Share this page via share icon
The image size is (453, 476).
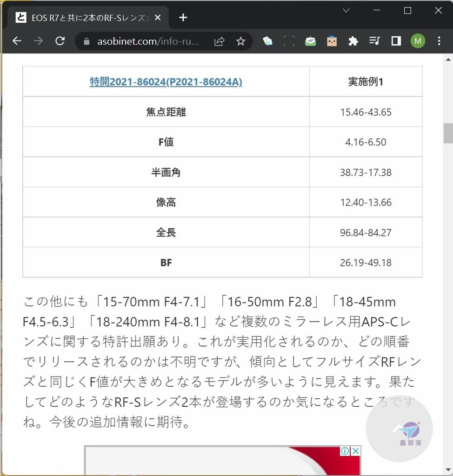tap(219, 41)
